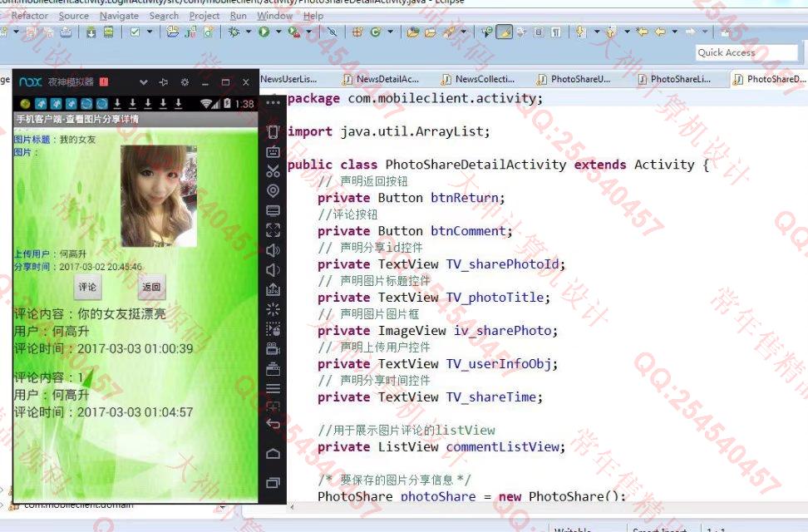Image resolution: width=808 pixels, height=532 pixels.
Task: Click the Run Last Tool icon
Action: [x=294, y=32]
